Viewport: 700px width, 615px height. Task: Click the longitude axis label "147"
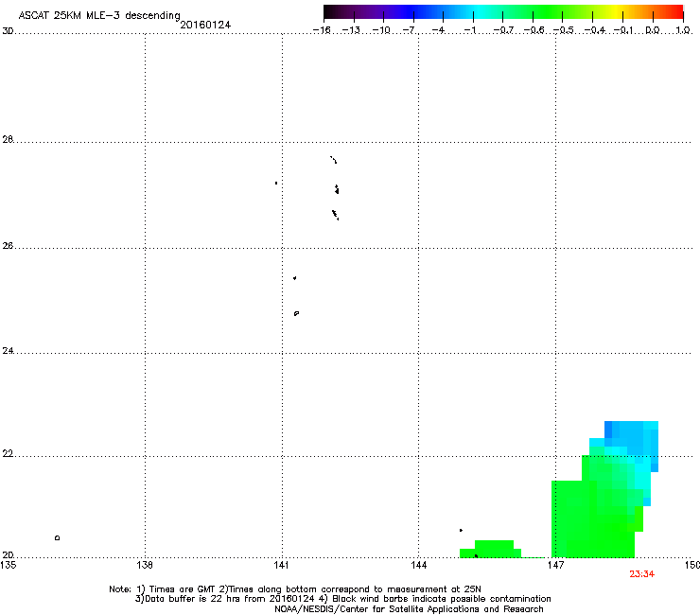[x=555, y=565]
